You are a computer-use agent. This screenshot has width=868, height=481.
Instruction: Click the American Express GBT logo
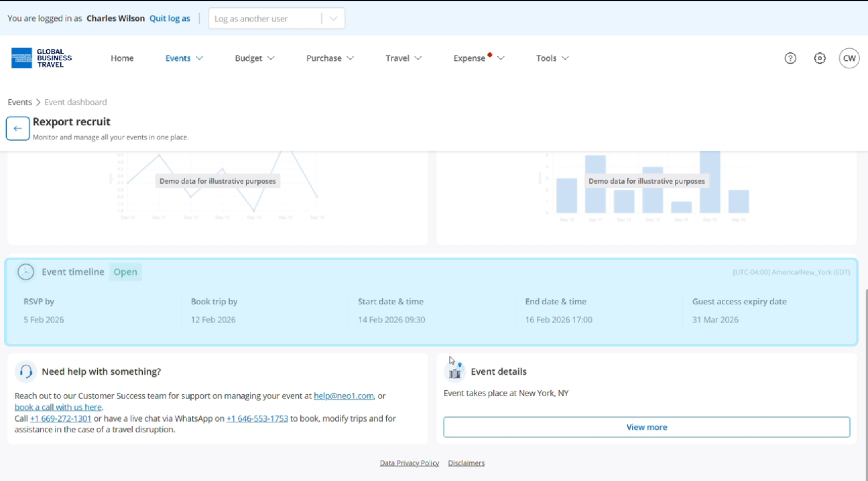coord(41,58)
